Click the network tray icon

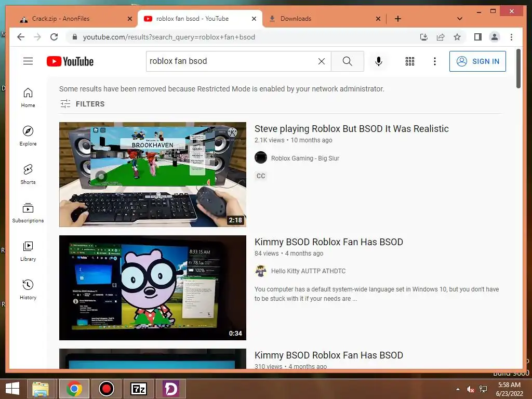click(x=483, y=389)
